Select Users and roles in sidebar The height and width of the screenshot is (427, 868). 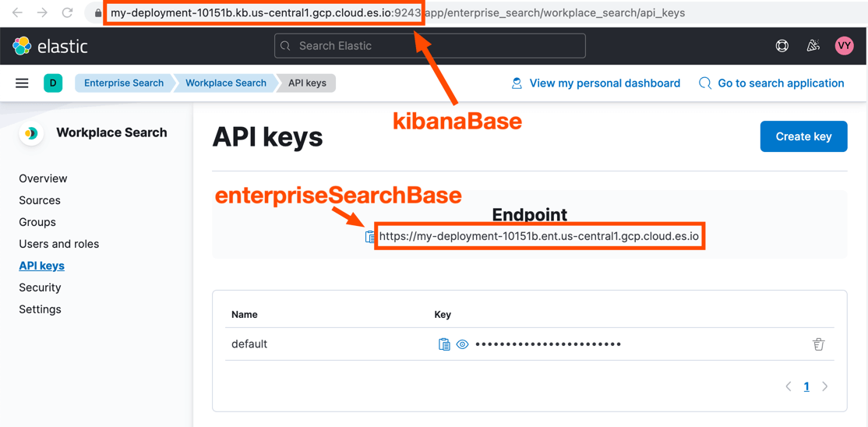[x=59, y=244]
